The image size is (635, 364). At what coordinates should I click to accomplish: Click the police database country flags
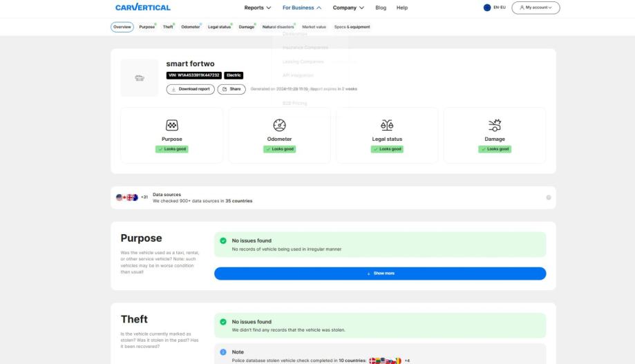[385, 361]
